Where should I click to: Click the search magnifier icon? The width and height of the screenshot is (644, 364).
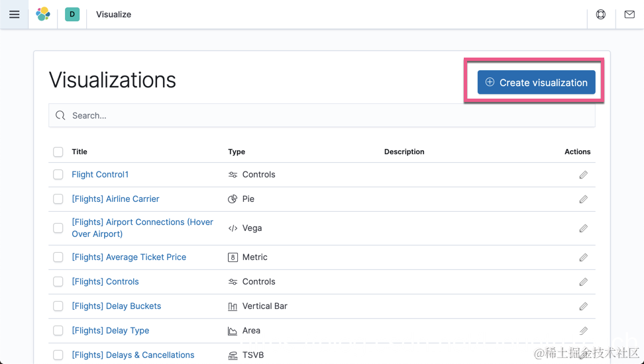point(60,115)
